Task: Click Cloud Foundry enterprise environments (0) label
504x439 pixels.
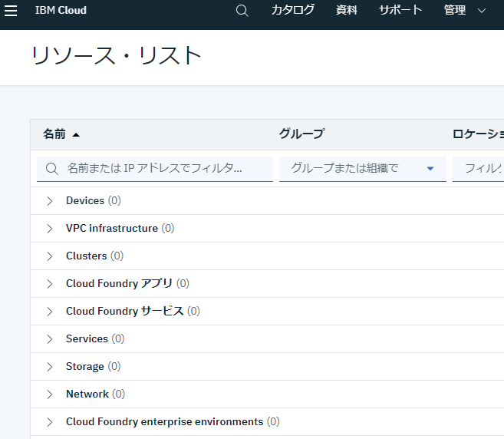Action: [173, 422]
